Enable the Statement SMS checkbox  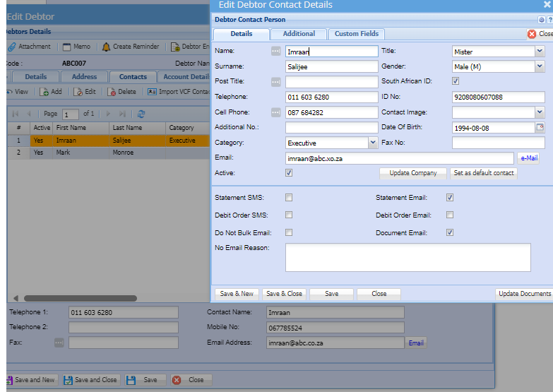pos(289,198)
